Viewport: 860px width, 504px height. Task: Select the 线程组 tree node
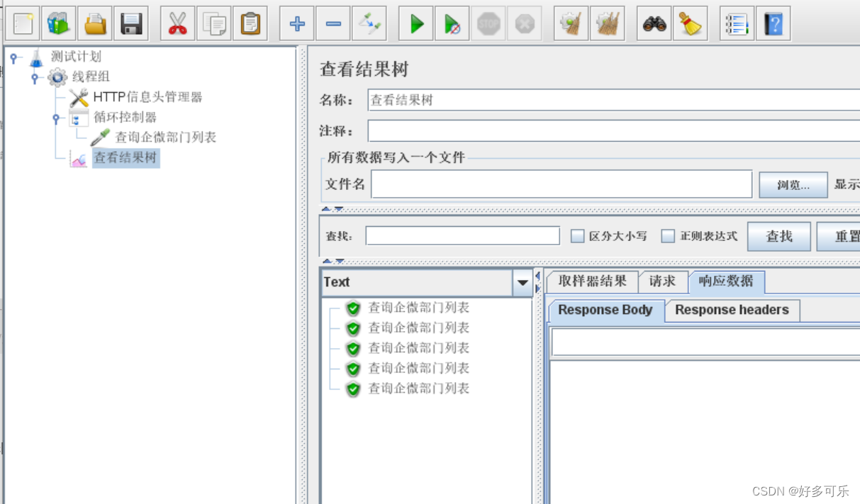[x=91, y=77]
